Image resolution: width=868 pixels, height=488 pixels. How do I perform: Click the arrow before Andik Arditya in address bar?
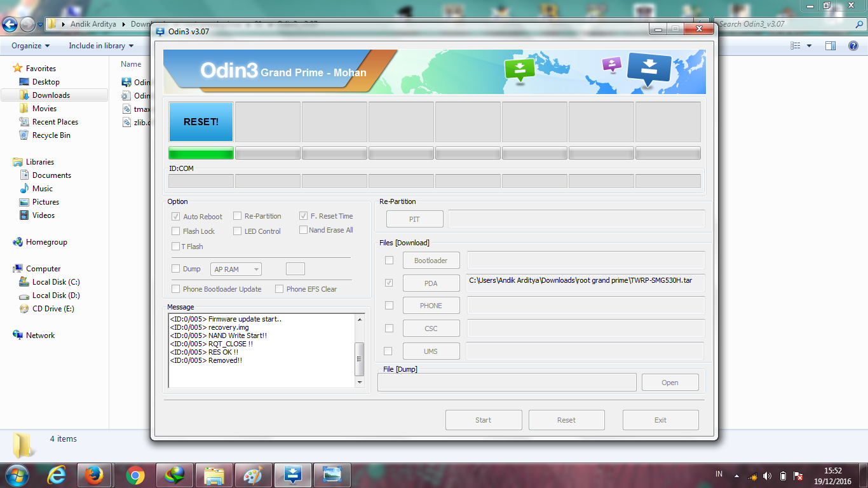[62, 24]
